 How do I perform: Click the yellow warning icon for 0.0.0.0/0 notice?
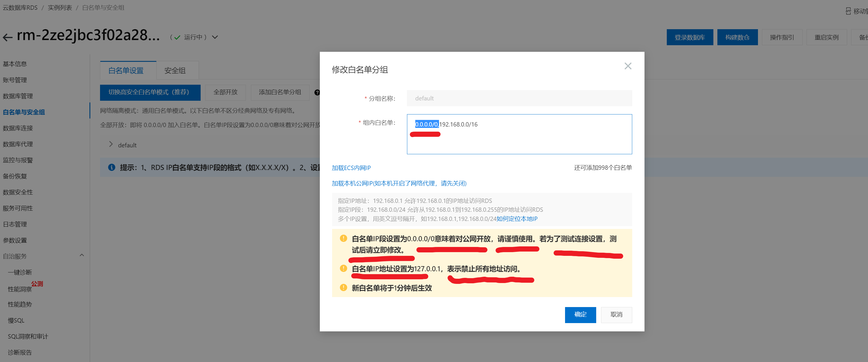[343, 239]
